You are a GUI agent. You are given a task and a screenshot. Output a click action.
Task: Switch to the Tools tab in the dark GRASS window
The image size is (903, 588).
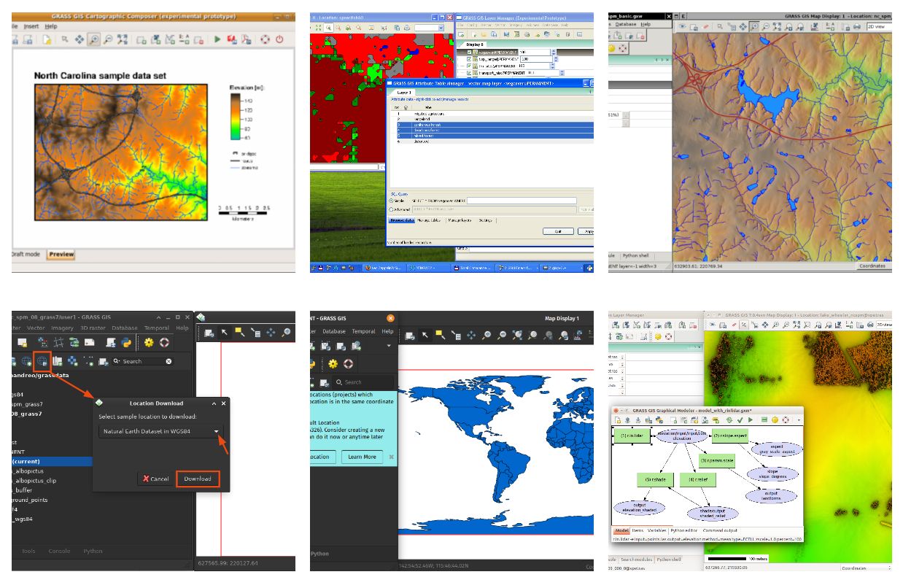pyautogui.click(x=28, y=551)
